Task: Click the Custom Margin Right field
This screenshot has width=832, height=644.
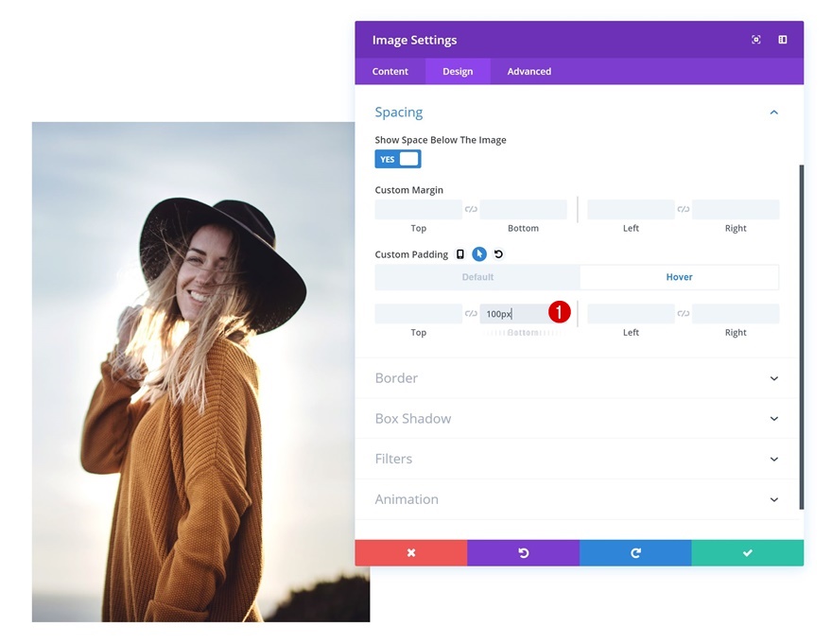Action: pos(736,209)
